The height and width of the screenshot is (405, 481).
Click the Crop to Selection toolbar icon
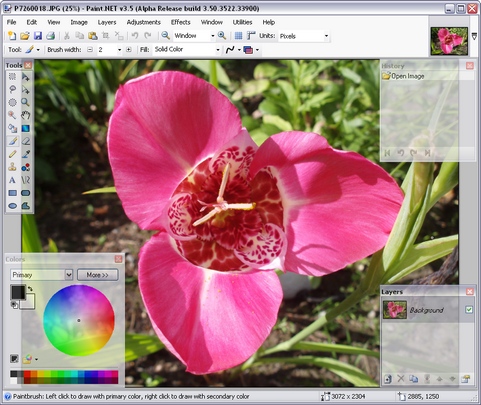[106, 36]
